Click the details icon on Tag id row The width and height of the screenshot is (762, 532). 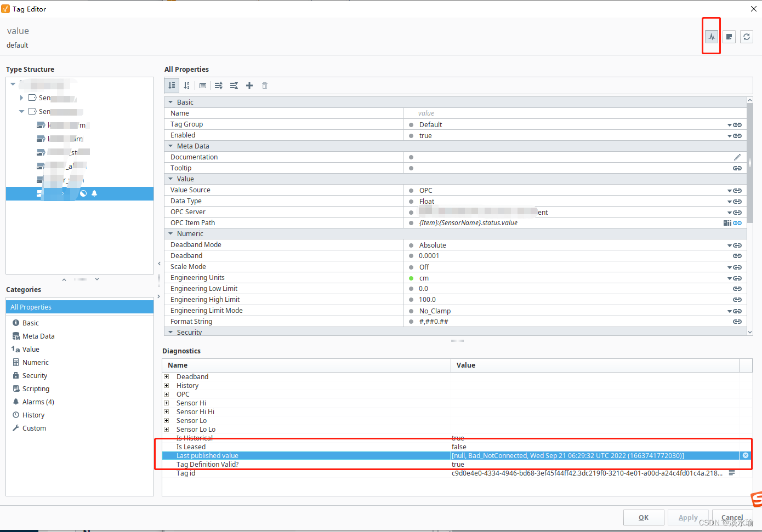click(732, 473)
